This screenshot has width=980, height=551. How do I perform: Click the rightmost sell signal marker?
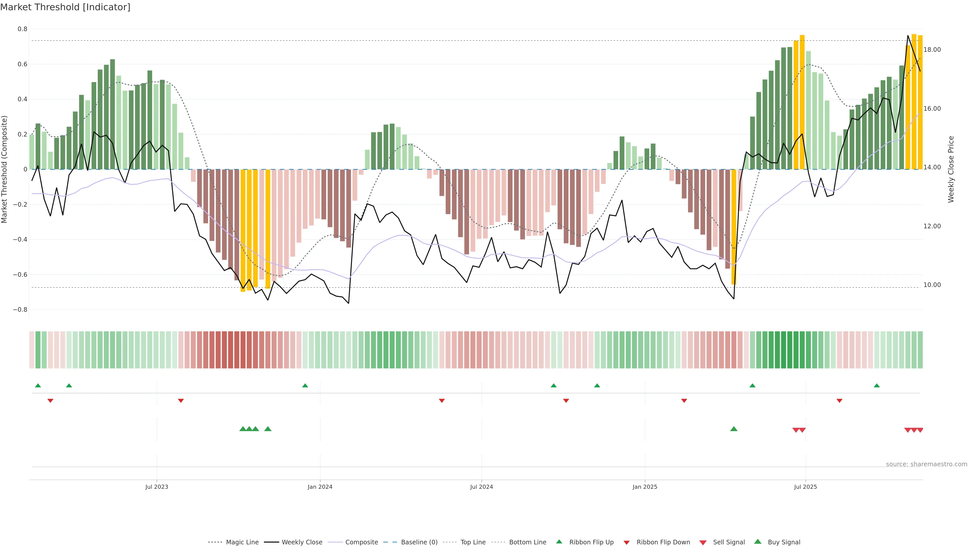(x=920, y=430)
